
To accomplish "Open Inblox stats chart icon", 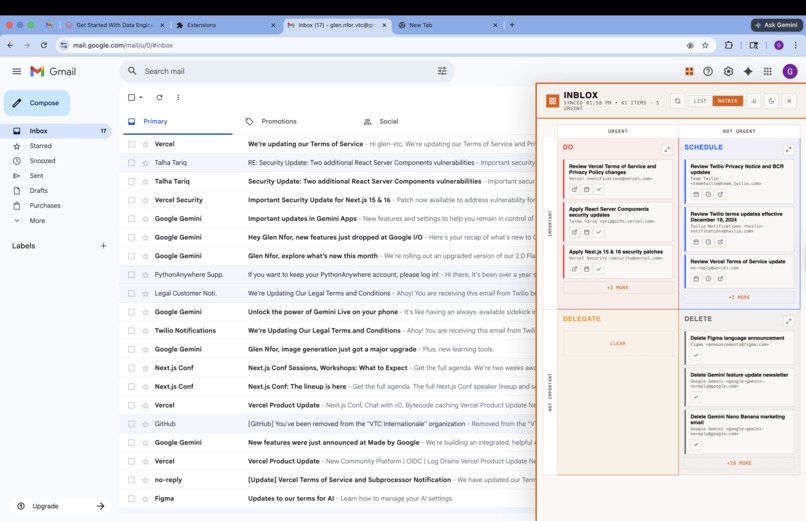I will pyautogui.click(x=754, y=101).
